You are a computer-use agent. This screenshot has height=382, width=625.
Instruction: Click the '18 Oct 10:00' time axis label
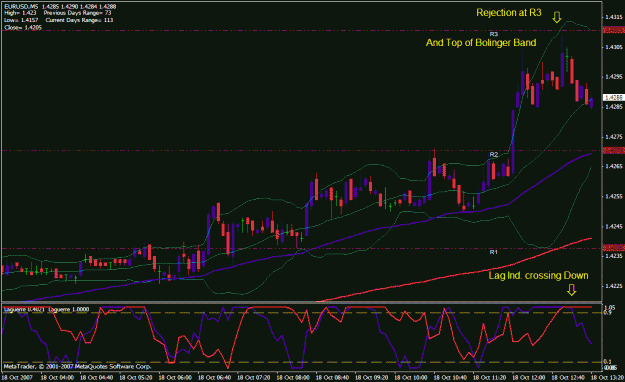click(x=411, y=377)
